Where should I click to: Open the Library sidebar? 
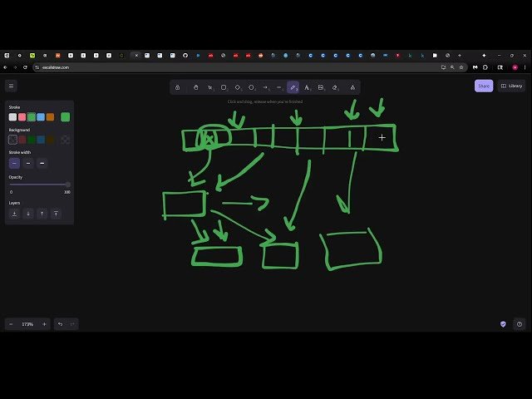click(511, 86)
